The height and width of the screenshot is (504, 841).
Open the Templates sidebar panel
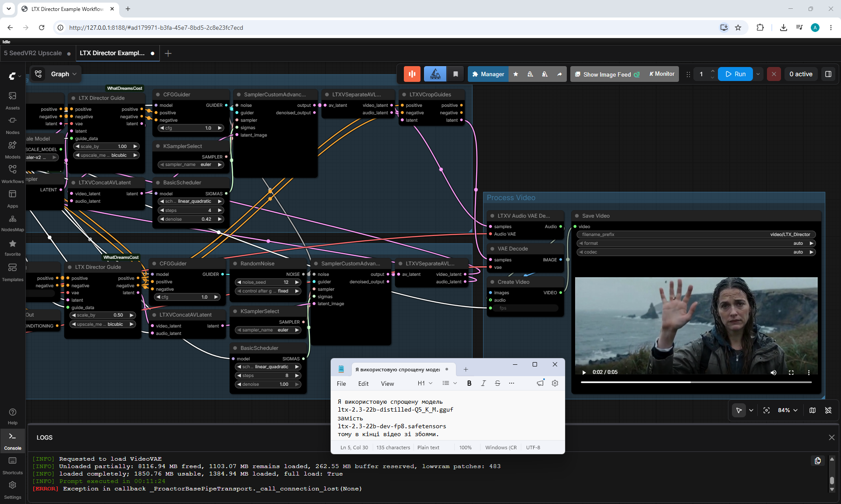tap(12, 272)
